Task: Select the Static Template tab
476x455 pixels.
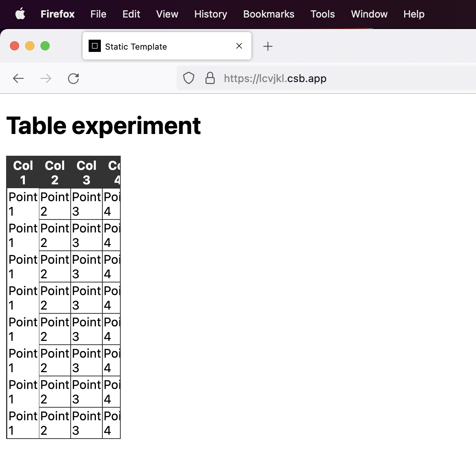Action: pos(167,46)
